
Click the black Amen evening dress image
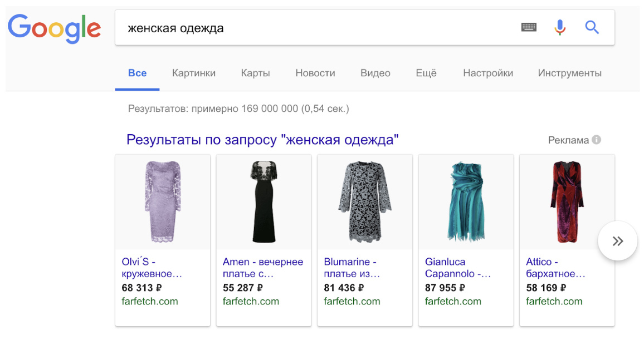(264, 202)
